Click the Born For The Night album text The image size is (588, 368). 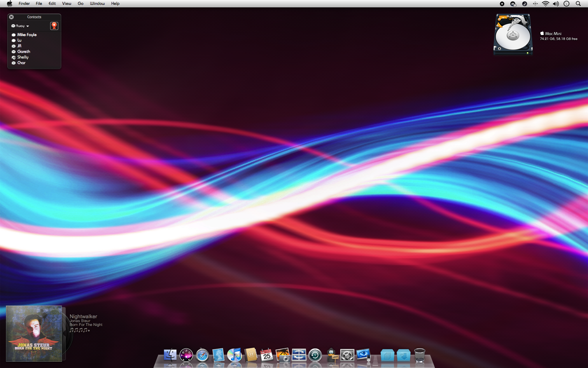tap(86, 325)
